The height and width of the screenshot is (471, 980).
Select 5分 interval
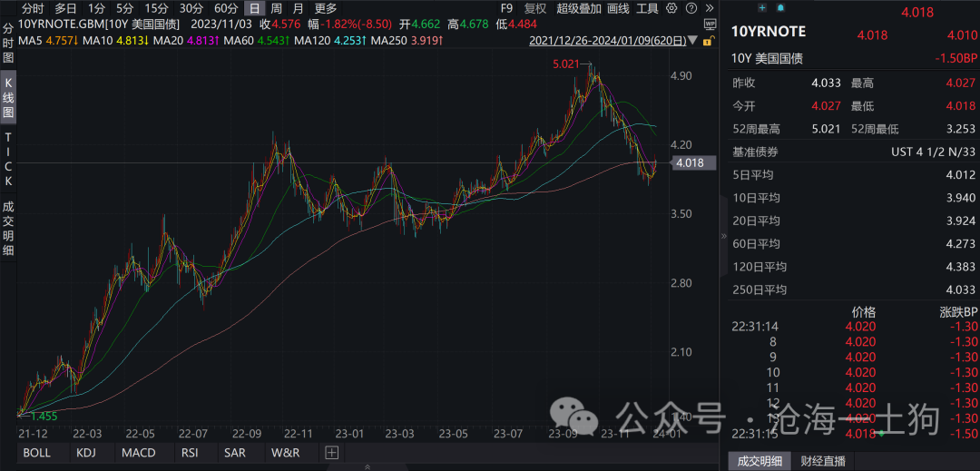124,8
